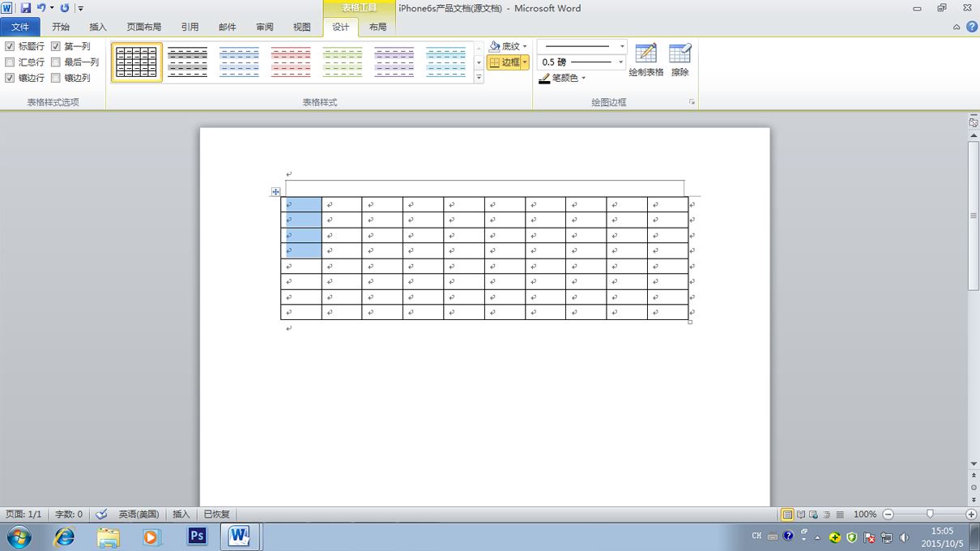Apply the purple accent table style
The width and height of the screenshot is (980, 551).
[x=394, y=62]
